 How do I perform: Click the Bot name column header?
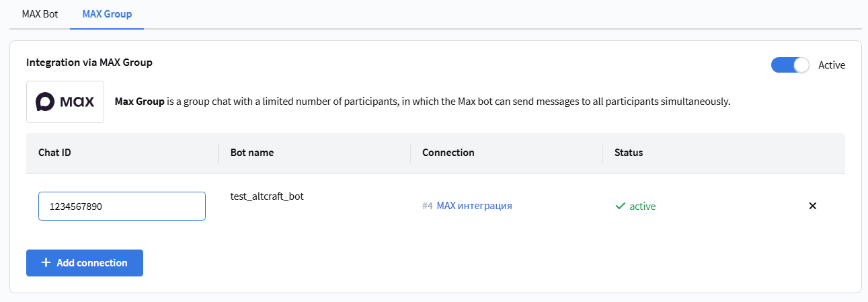tap(252, 153)
